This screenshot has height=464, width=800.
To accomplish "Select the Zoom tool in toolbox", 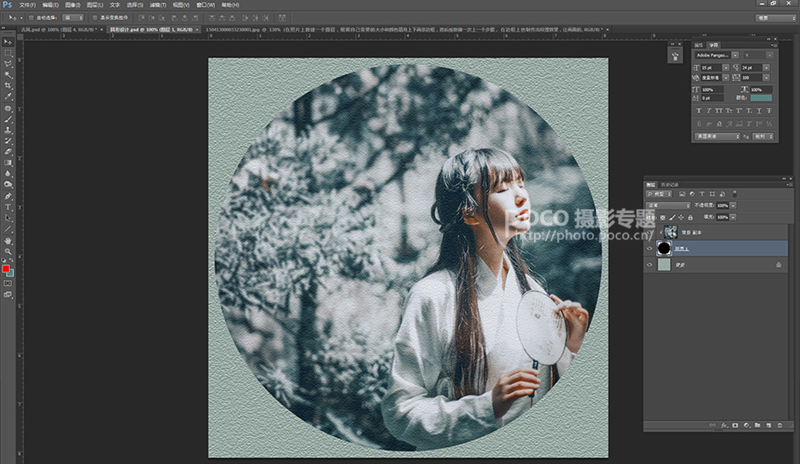I will click(8, 251).
